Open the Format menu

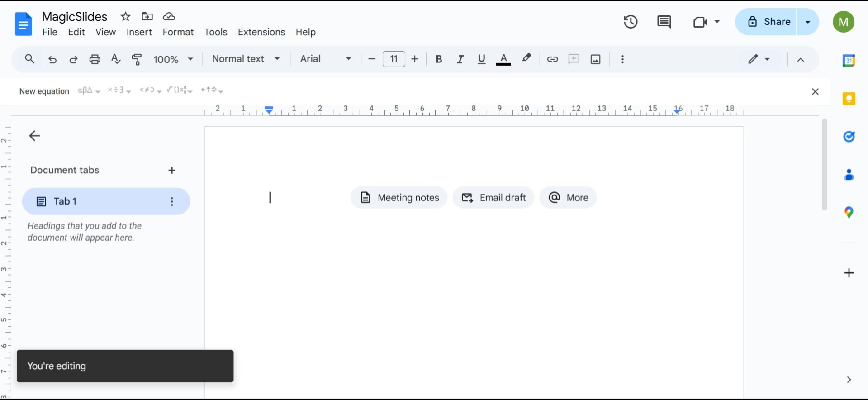coord(178,32)
